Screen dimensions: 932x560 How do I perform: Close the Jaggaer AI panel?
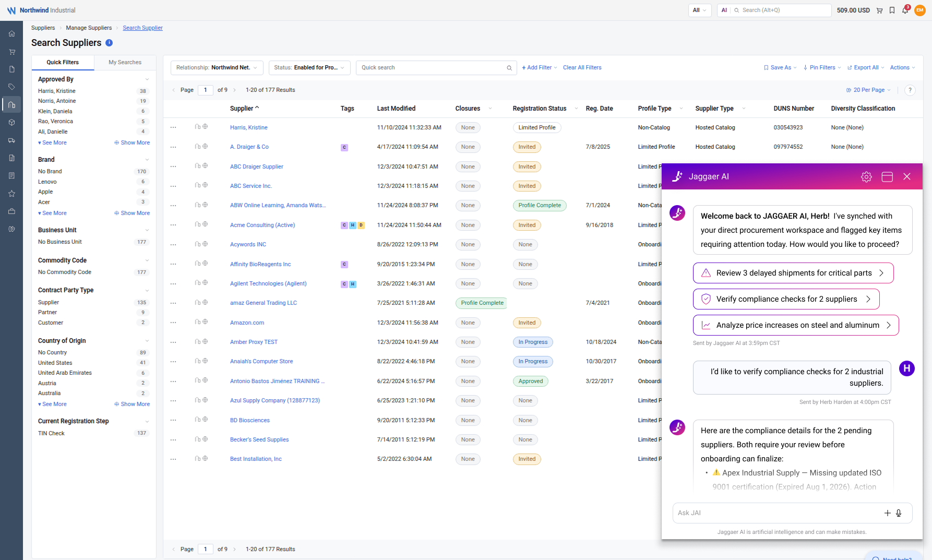tap(907, 177)
